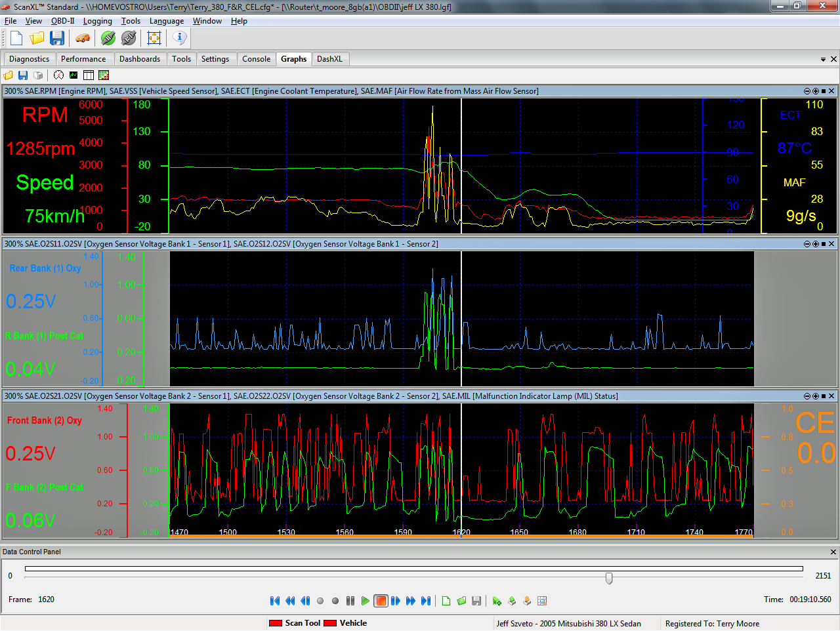840x631 pixels.
Task: Click the vehicle manager car icon
Action: click(83, 38)
